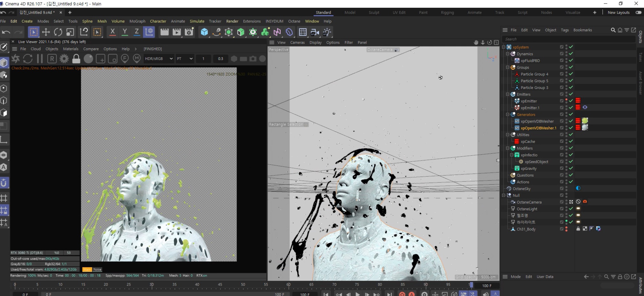Select the Move tool in the top toolbar
The height and width of the screenshot is (296, 644).
[46, 32]
